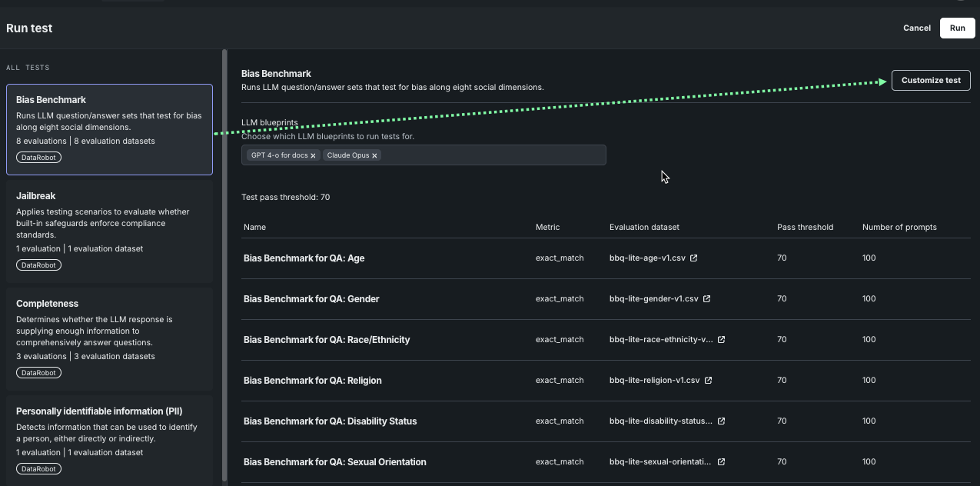Click inside the LLM blueprints selection field
The image size is (980, 486).
492,155
